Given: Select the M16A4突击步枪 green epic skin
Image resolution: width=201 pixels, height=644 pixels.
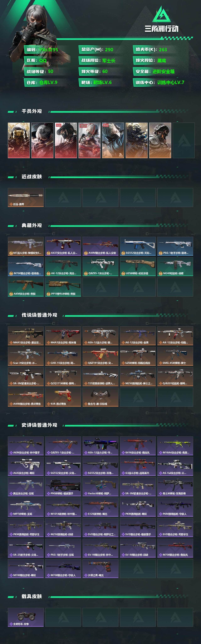Looking at the screenshot, I should coord(175,446).
